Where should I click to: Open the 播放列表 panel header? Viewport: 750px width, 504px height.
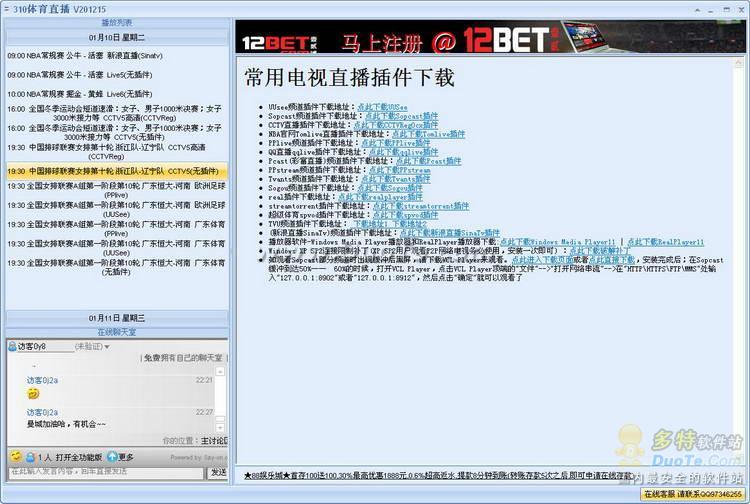tap(117, 22)
